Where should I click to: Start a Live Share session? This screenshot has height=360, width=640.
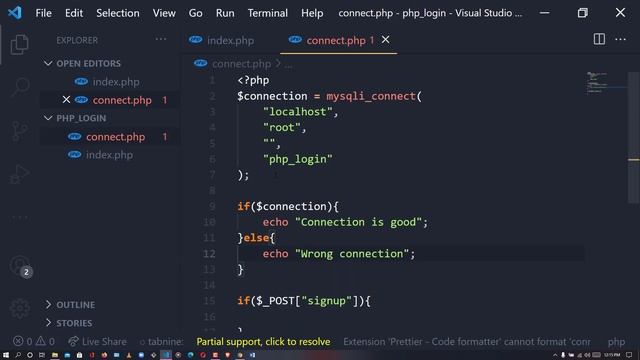[x=98, y=341]
